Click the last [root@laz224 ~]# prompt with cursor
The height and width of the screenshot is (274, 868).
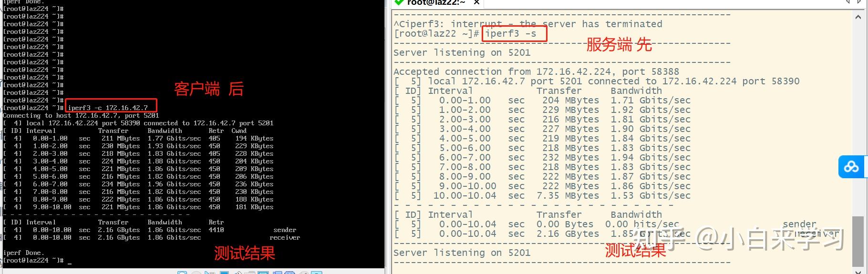pos(33,260)
